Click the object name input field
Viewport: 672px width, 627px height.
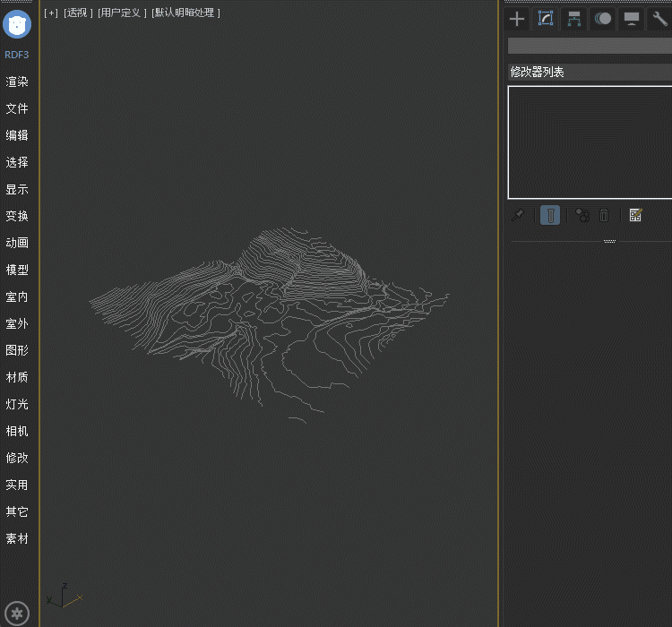click(589, 46)
